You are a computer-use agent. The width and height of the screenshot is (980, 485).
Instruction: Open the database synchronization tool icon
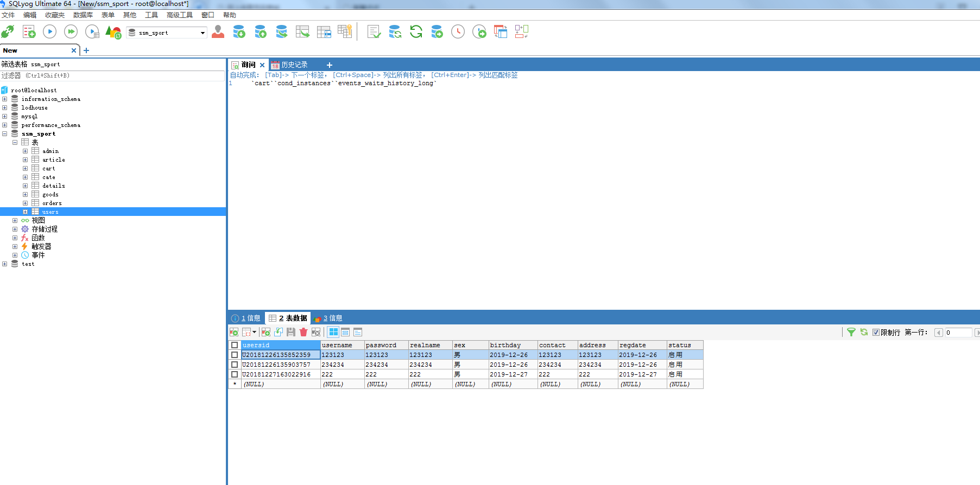(x=395, y=32)
